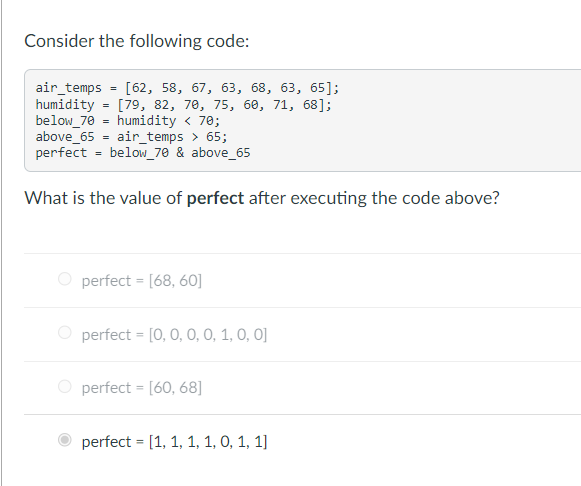The height and width of the screenshot is (486, 581).
Task: Click the less-than operator in 'humidity < 70'
Action: (187, 121)
